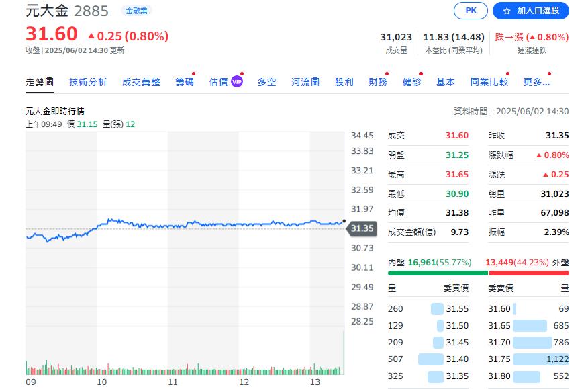
Task: Go to the 股利 tab
Action: click(344, 82)
